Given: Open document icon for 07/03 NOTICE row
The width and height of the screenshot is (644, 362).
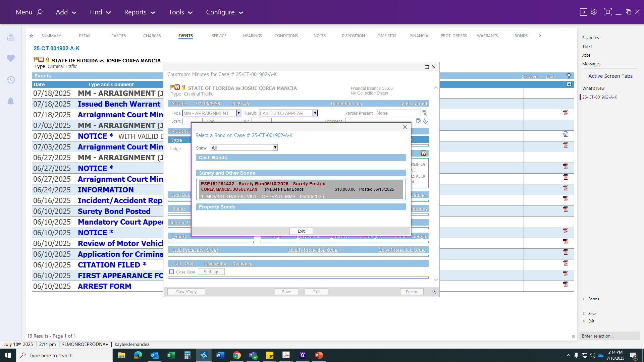Looking at the screenshot, I should coord(565,134).
